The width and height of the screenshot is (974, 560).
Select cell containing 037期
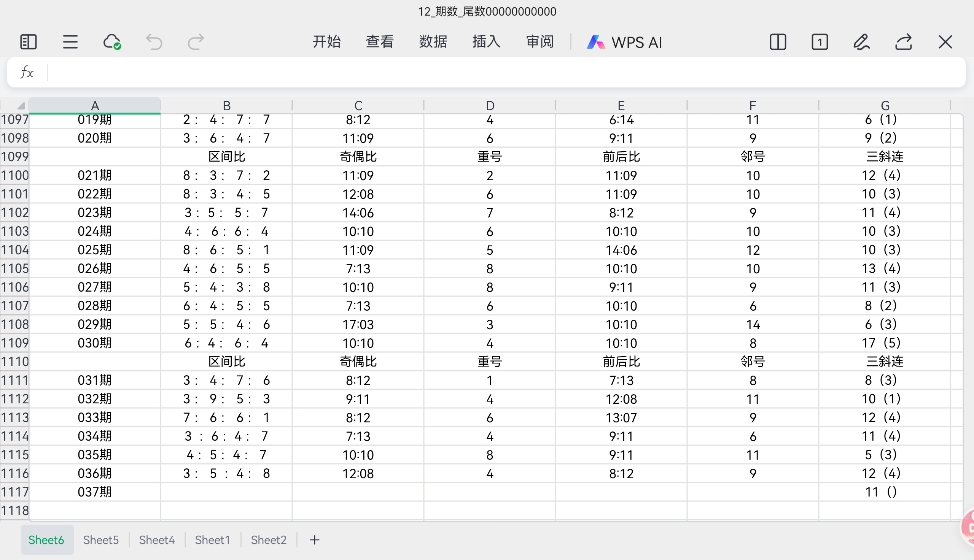(95, 492)
